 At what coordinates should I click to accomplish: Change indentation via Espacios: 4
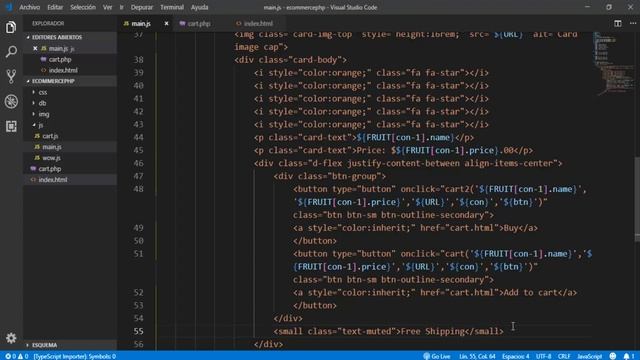(x=516, y=356)
